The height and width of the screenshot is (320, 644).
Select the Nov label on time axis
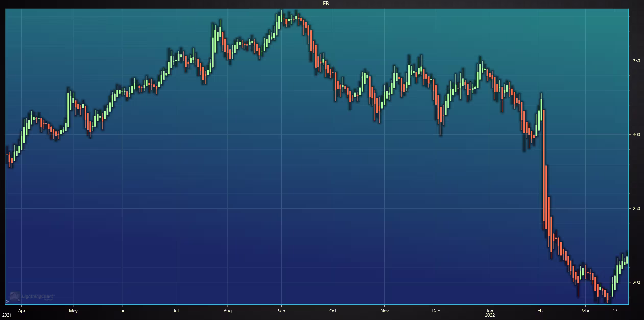click(x=385, y=311)
